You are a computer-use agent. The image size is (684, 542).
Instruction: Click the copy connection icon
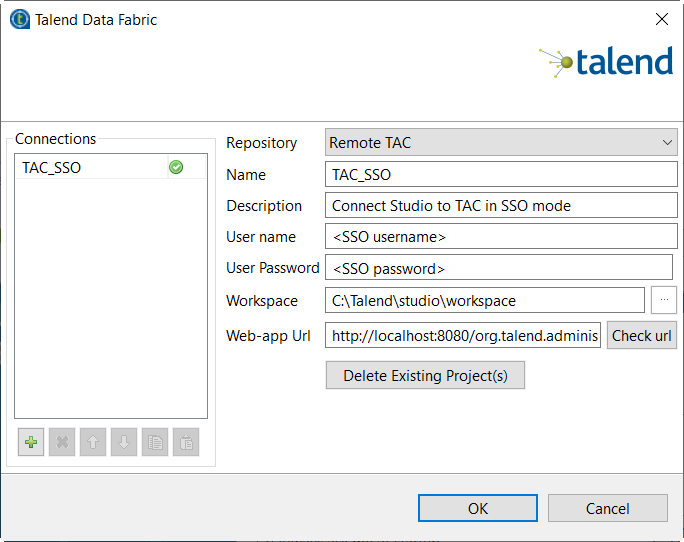[155, 442]
